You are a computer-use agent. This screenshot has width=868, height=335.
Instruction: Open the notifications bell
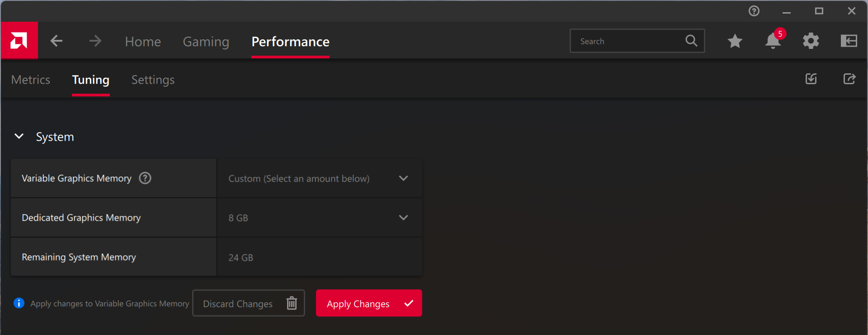coord(773,41)
